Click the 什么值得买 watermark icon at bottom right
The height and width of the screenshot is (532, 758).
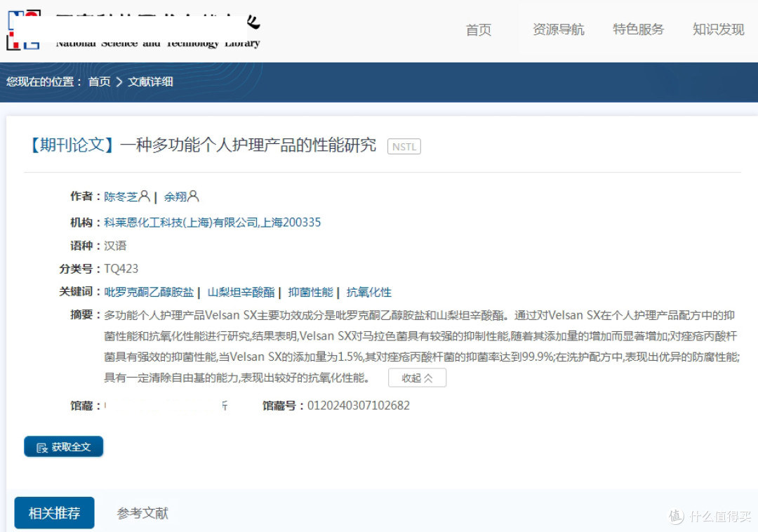click(675, 517)
